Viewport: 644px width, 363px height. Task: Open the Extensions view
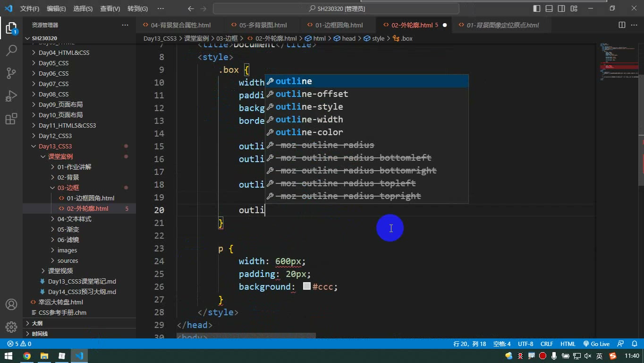(11, 119)
